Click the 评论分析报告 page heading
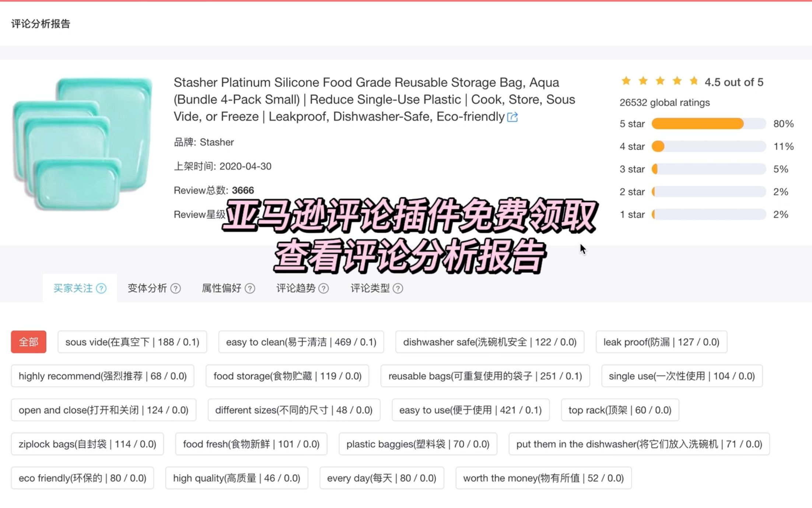 (x=41, y=24)
